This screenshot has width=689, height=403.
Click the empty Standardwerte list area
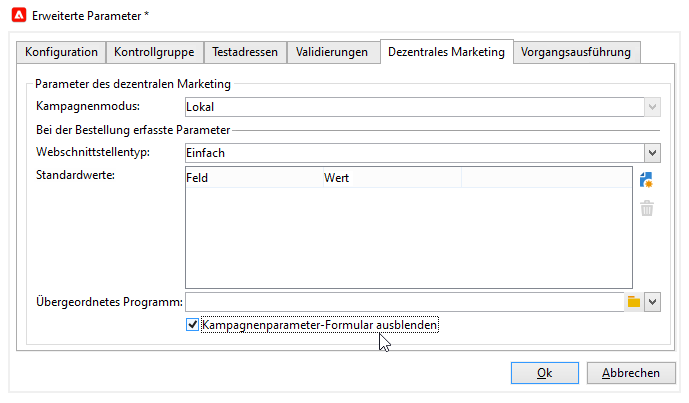408,238
